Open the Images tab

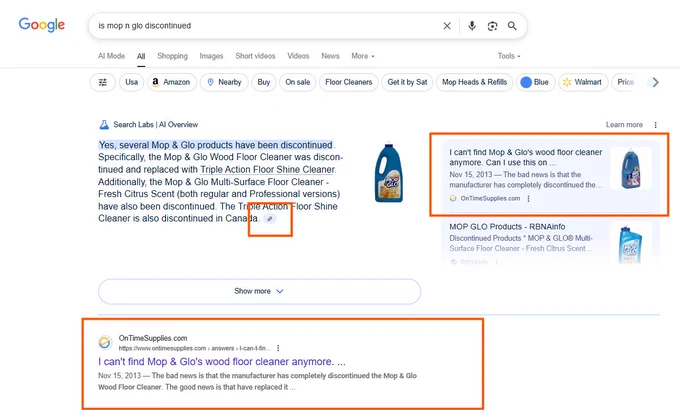(211, 56)
